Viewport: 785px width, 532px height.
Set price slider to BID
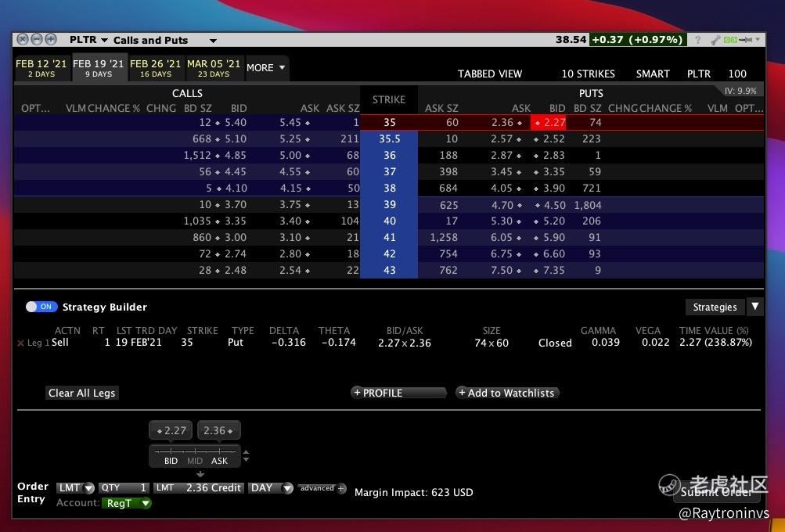pos(171,461)
